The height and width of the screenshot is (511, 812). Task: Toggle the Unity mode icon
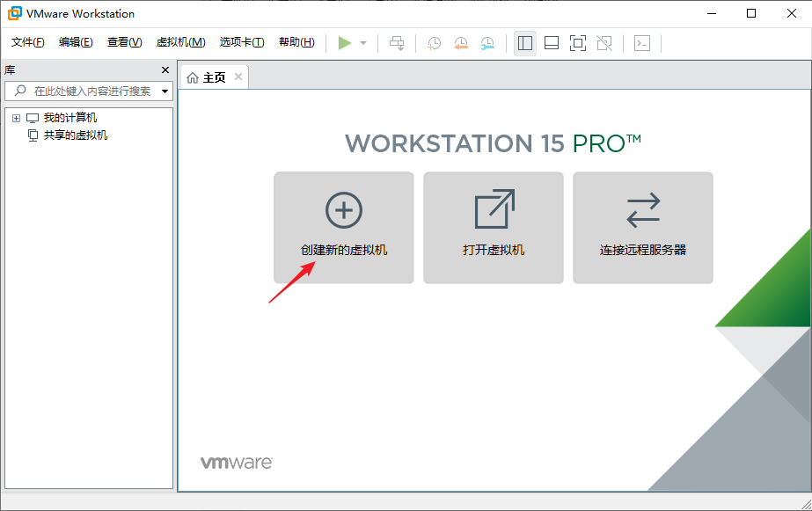604,43
